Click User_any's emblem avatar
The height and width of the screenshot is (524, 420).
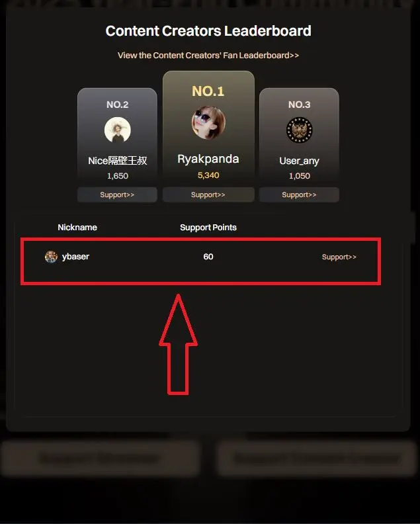[300, 130]
